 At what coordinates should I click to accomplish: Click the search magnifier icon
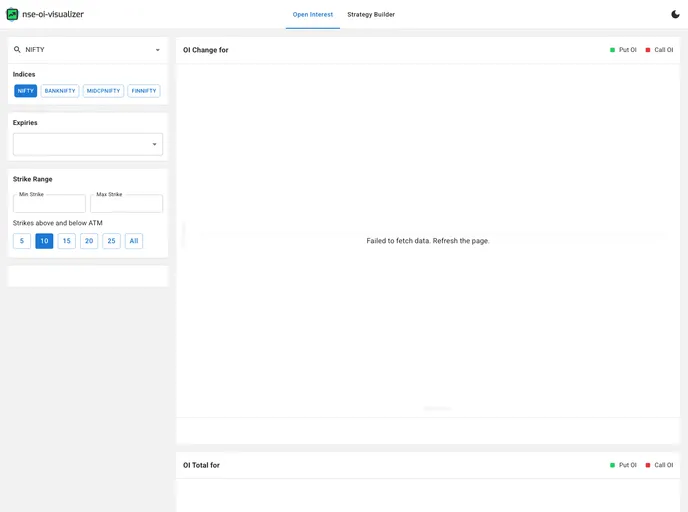[x=17, y=49]
